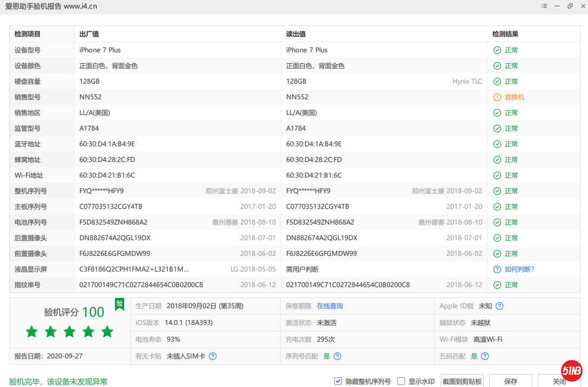Enable the 显示水印 checkbox

tap(401, 381)
